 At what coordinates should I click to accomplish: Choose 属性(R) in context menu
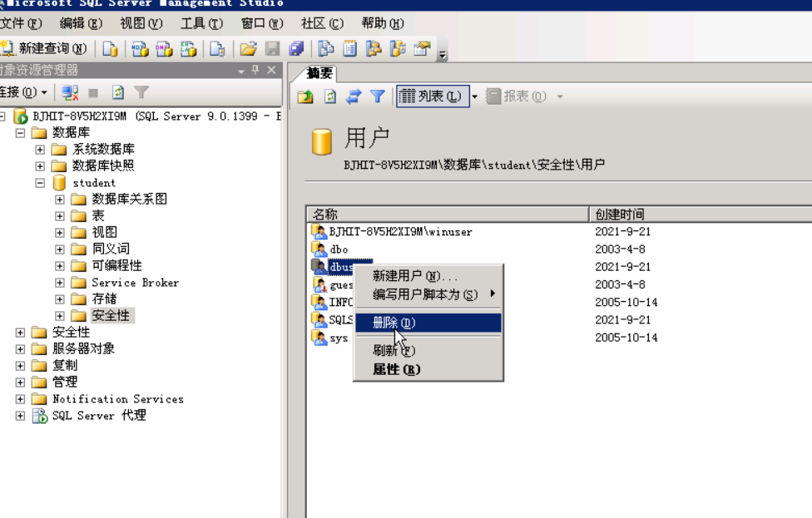(x=428, y=369)
